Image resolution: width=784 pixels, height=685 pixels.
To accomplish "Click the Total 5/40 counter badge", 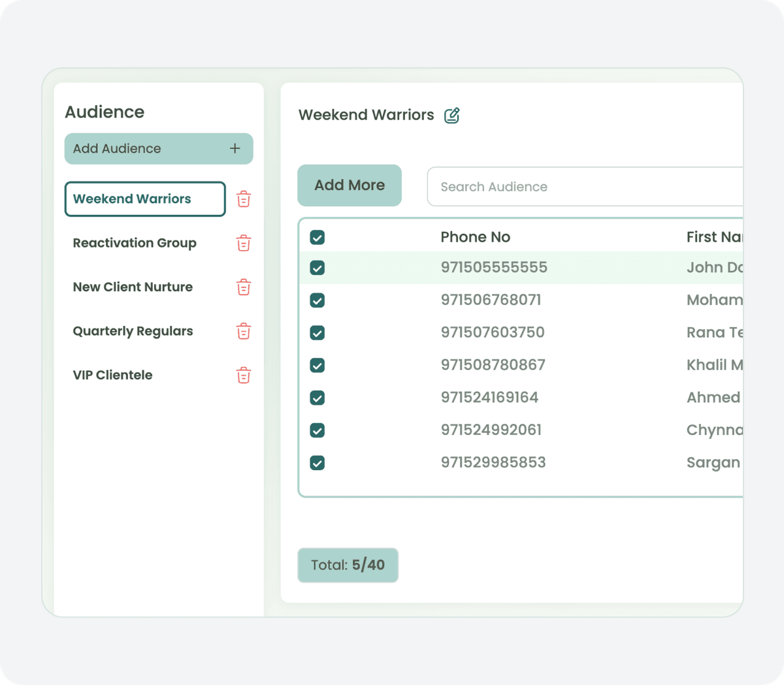I will [x=348, y=566].
